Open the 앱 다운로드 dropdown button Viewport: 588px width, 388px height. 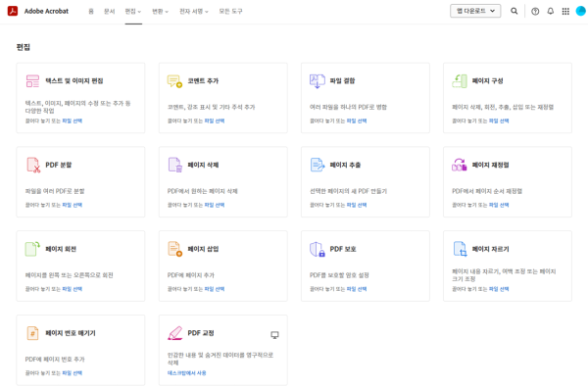coord(475,11)
